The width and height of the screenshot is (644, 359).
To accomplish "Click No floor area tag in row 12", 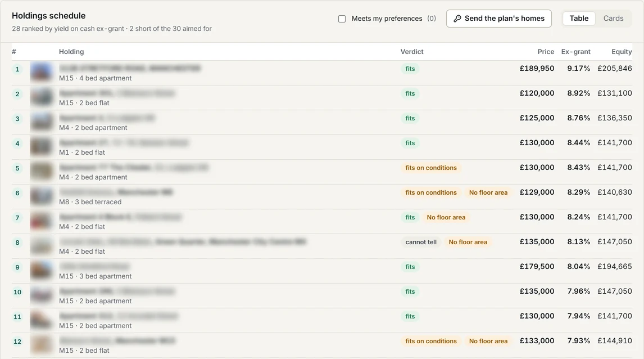I will click(x=488, y=342).
